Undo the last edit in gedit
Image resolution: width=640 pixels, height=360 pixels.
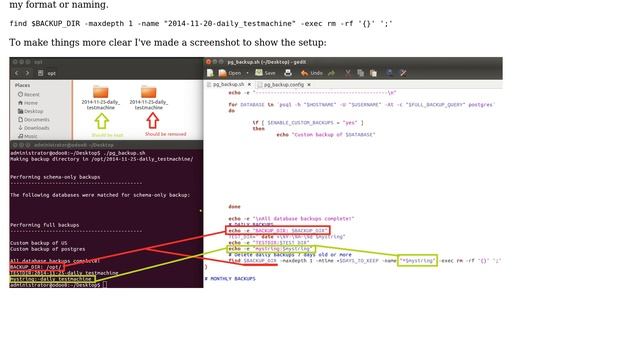pos(311,73)
